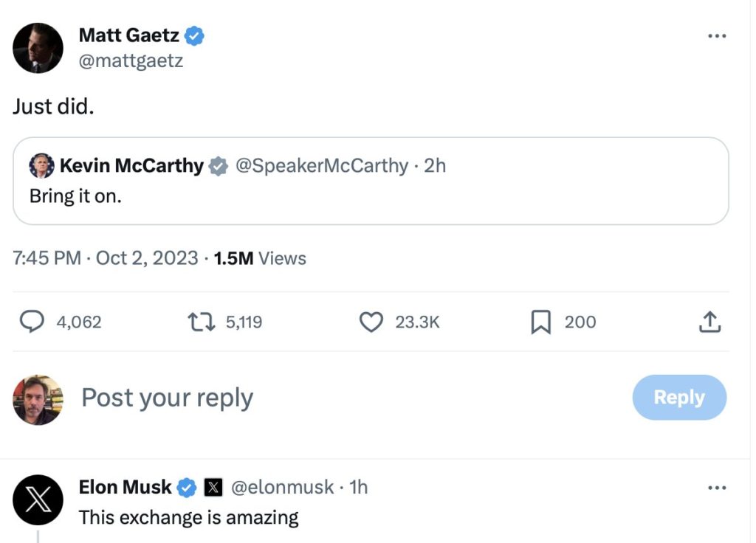Screen dimensions: 756x543
Task: Like the tweet with heart icon
Action: coord(371,322)
